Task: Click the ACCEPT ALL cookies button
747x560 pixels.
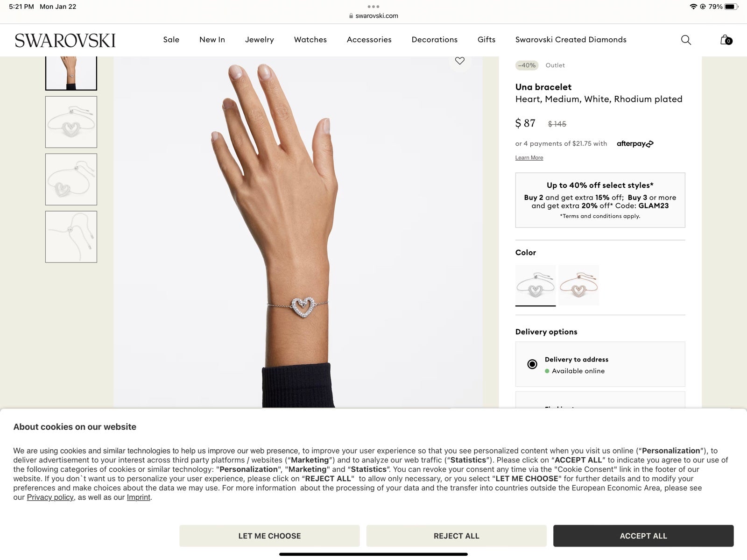Action: click(643, 536)
